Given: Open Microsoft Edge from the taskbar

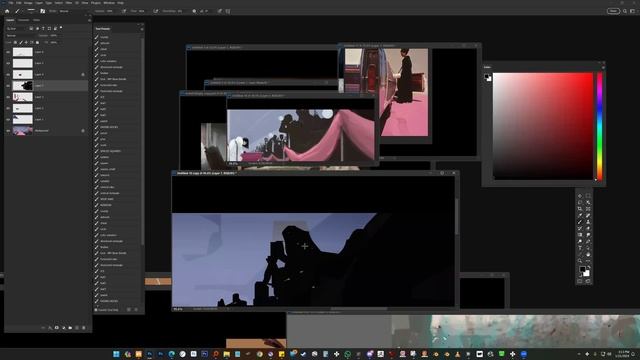Looking at the screenshot, I should 171,354.
